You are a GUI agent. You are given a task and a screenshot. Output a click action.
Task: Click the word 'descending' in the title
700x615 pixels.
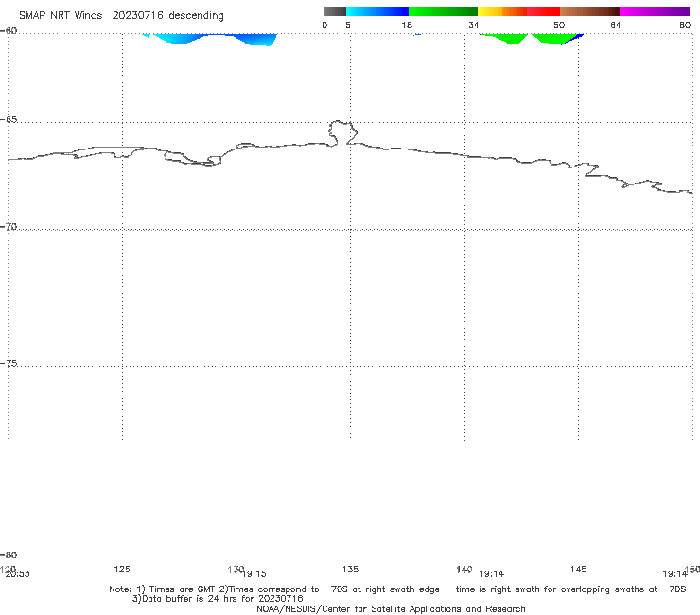click(x=197, y=16)
